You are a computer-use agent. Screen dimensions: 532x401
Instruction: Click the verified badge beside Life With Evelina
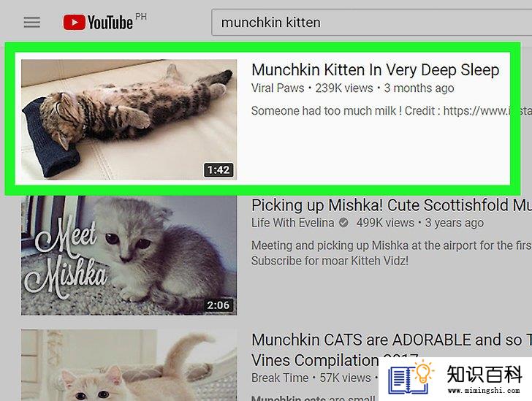pos(343,223)
